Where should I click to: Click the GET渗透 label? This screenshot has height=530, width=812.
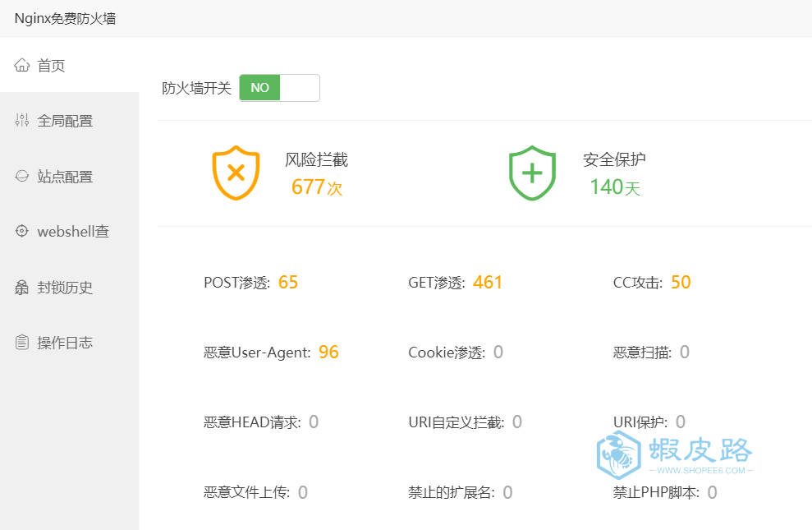pos(437,283)
